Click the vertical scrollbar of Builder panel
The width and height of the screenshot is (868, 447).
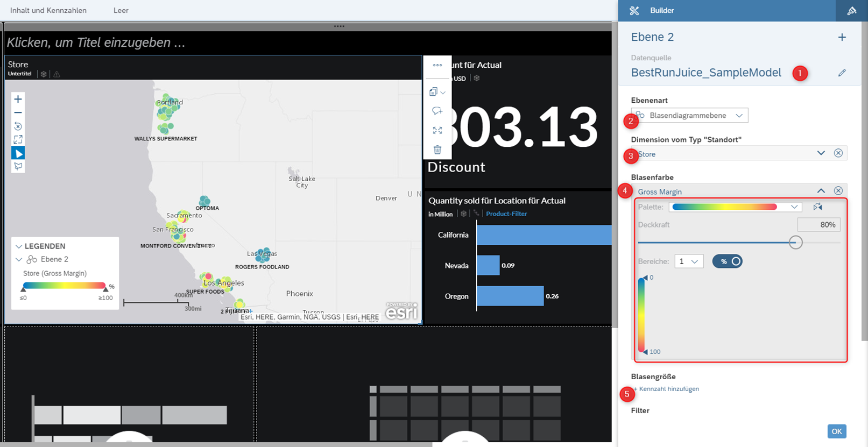(864, 181)
